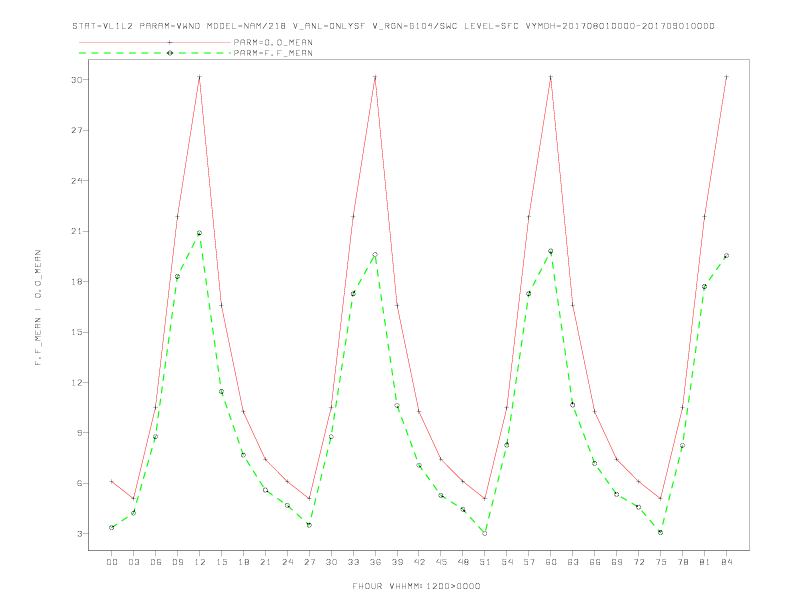This screenshot has width=792, height=612.
Task: Click x-axis forecast hour label 69
Action: pyautogui.click(x=617, y=562)
